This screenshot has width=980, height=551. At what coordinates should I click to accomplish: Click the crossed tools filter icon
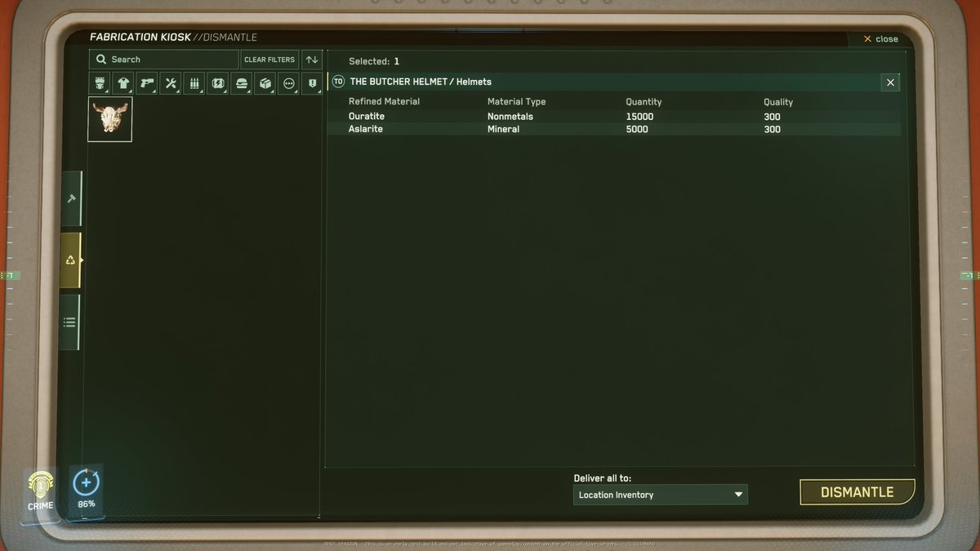click(170, 82)
